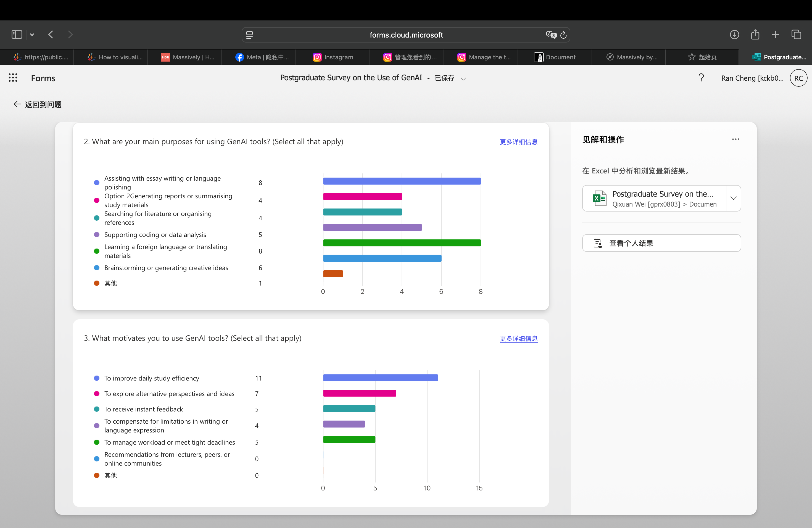Click the tab overview icon

(796, 35)
